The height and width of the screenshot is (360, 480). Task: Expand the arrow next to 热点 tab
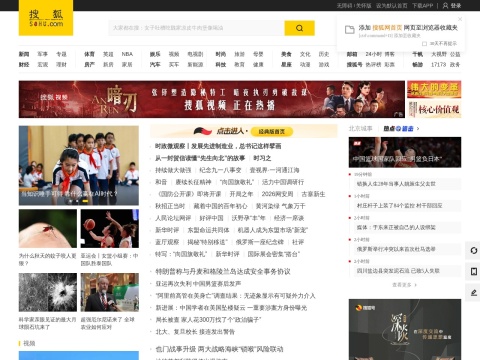[x=418, y=129]
